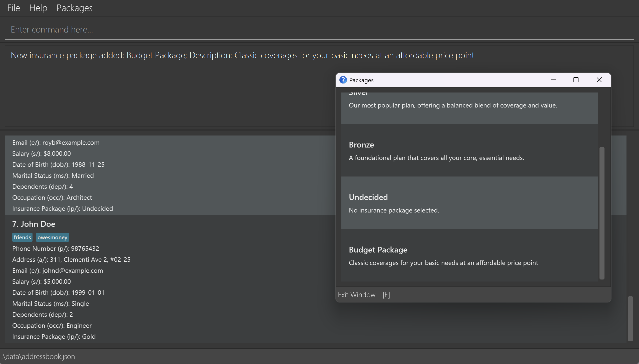The image size is (639, 364).
Task: Click the Packages window scrollbar thumb
Action: (602, 213)
